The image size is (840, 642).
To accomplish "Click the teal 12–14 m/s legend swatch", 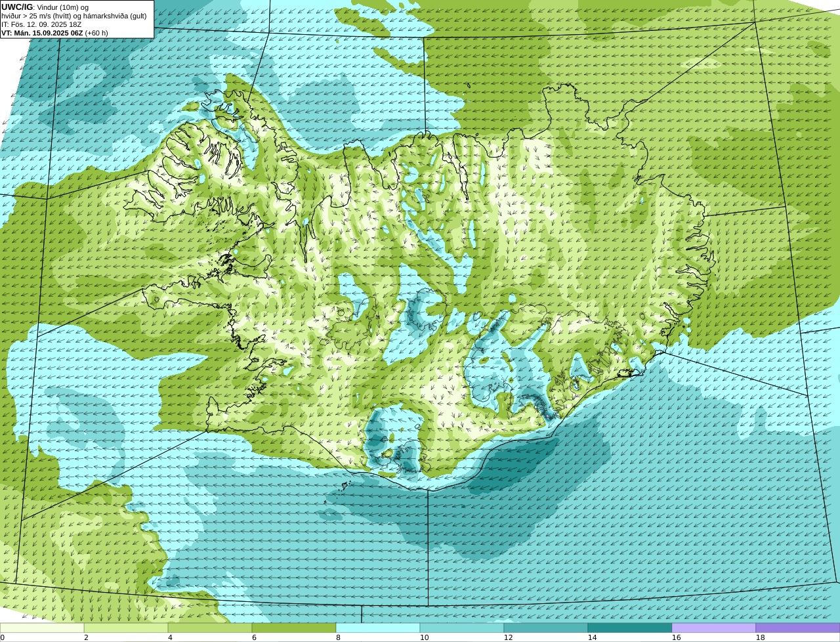I will pos(546,628).
